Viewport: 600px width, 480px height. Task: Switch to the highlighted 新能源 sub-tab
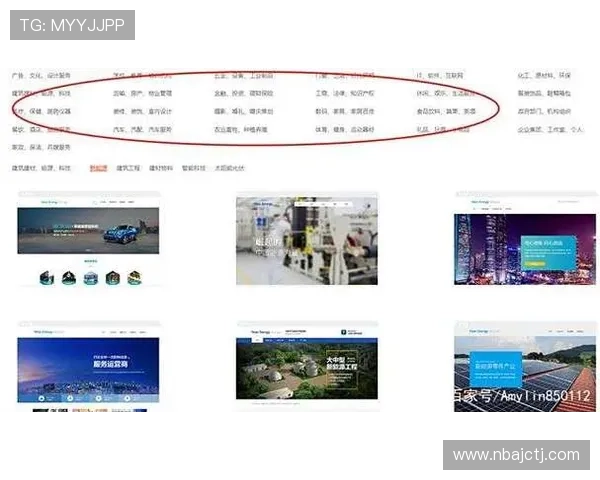click(x=98, y=168)
